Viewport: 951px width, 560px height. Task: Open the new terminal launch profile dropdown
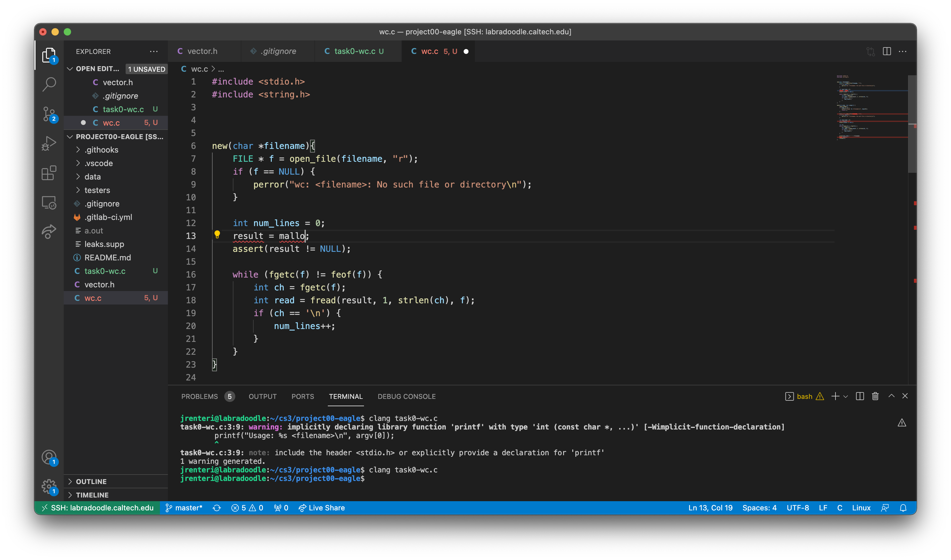[x=846, y=397]
